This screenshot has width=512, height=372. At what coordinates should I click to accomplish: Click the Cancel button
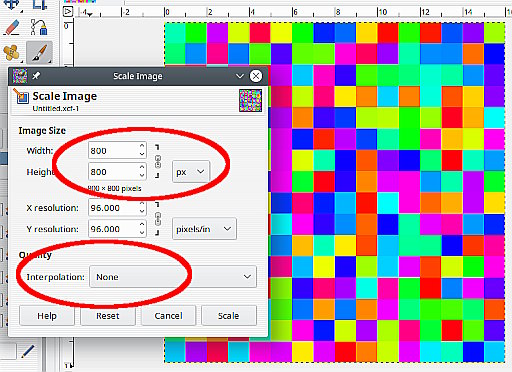tap(168, 315)
